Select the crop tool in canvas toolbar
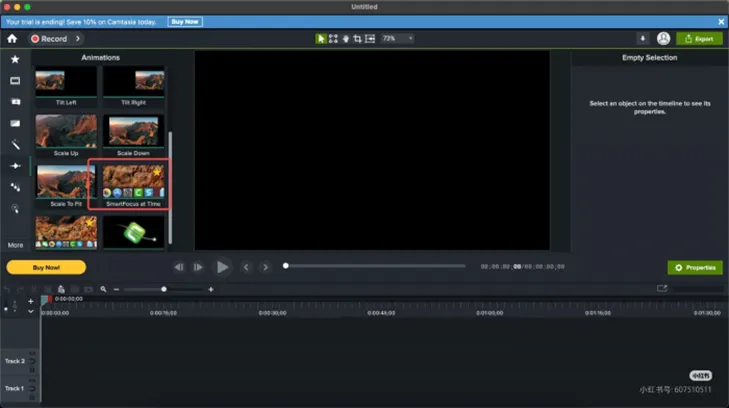Screen dimensions: 729x408 tap(358, 39)
